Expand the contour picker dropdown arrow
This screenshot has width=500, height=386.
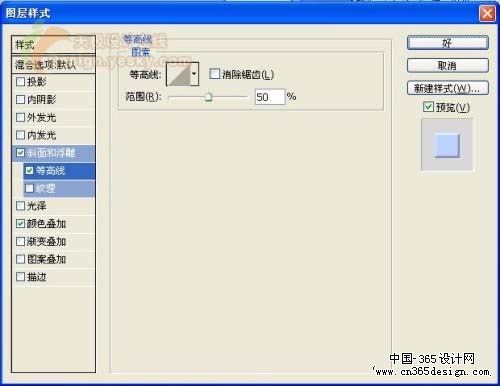click(194, 74)
